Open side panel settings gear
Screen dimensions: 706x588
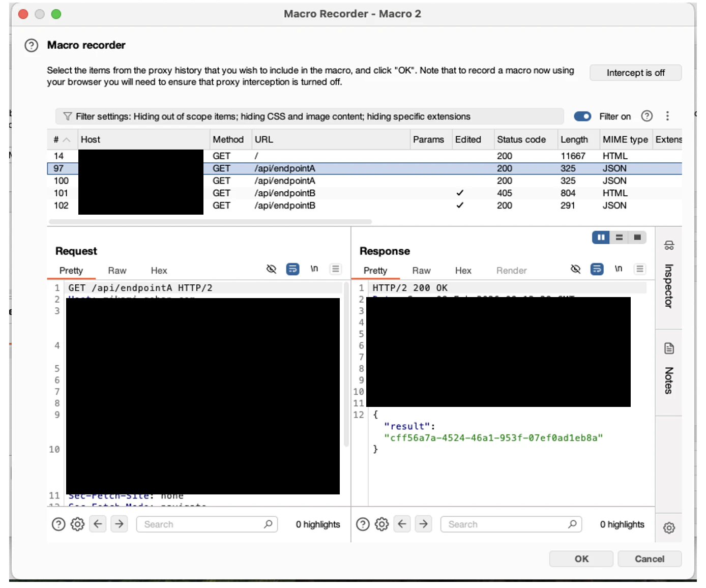click(669, 528)
